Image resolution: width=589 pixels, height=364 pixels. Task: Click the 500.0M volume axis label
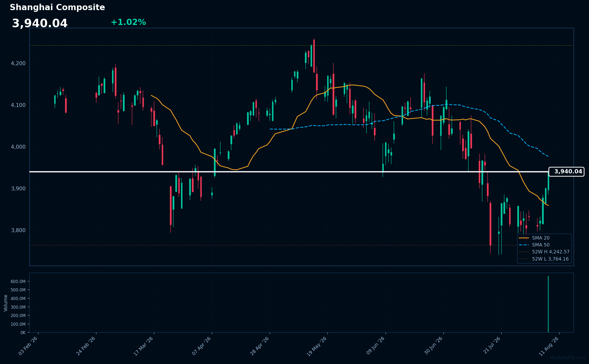[x=18, y=290]
